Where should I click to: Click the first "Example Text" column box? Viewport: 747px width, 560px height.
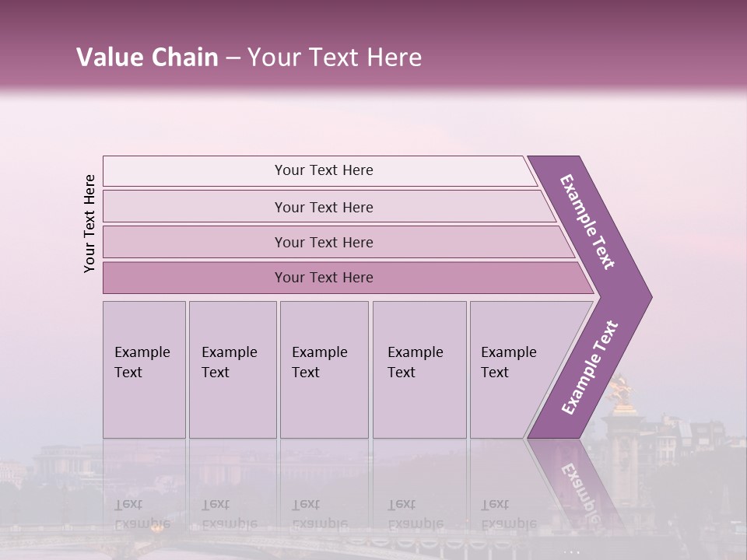[x=144, y=369]
